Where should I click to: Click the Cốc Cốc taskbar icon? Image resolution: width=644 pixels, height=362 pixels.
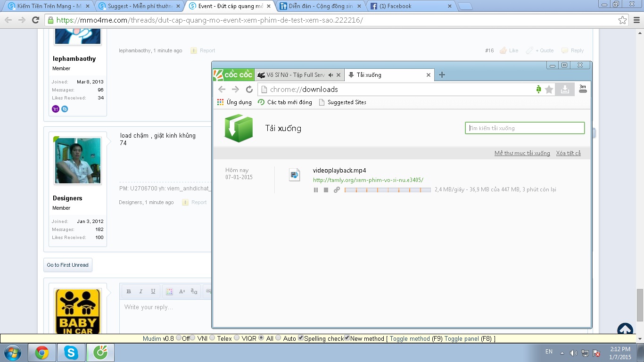coord(100,353)
